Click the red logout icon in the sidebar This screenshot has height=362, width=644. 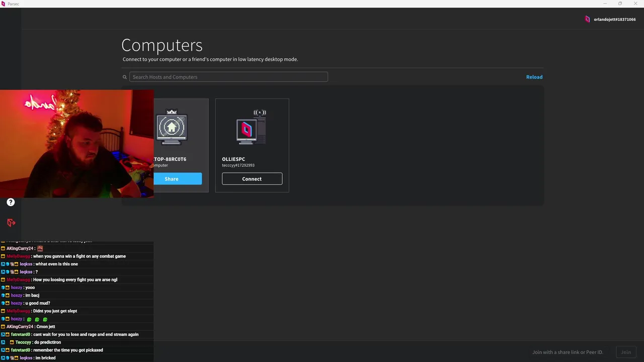[11, 223]
